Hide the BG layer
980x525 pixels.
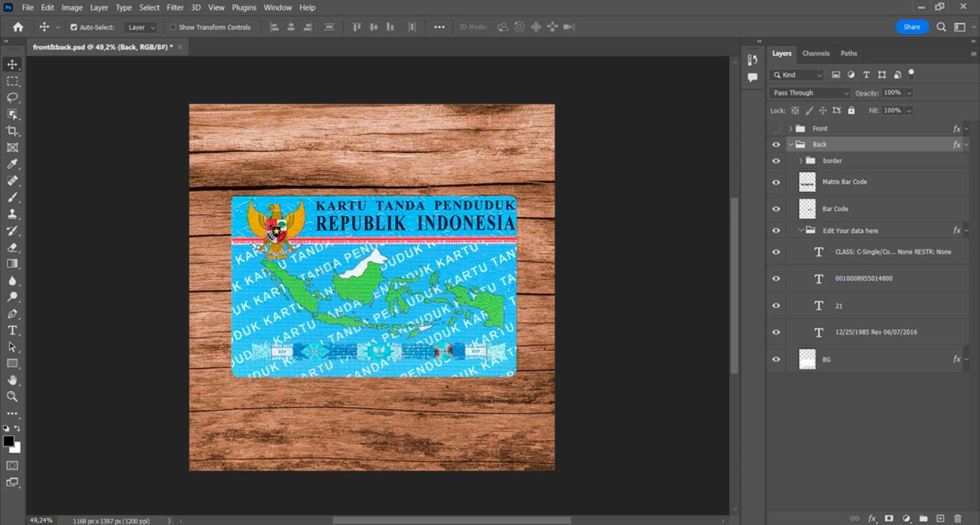coord(776,359)
